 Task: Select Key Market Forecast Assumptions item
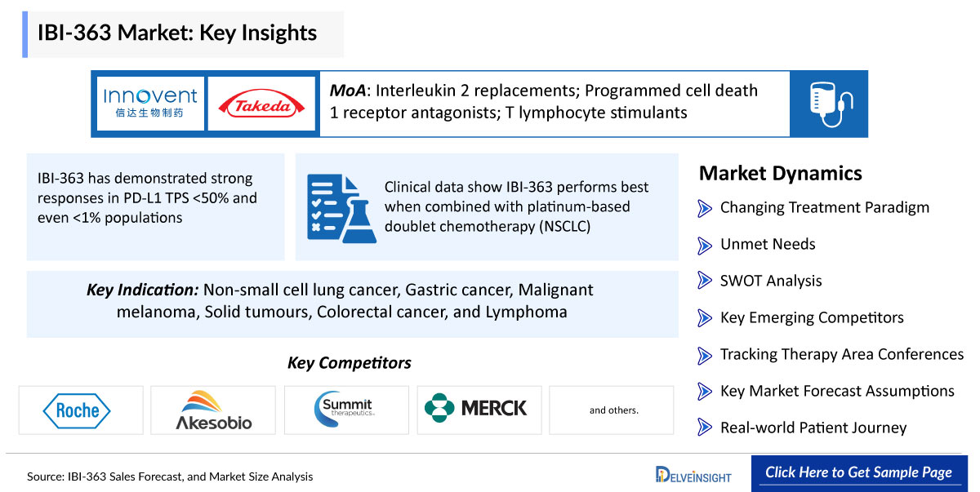click(x=837, y=391)
